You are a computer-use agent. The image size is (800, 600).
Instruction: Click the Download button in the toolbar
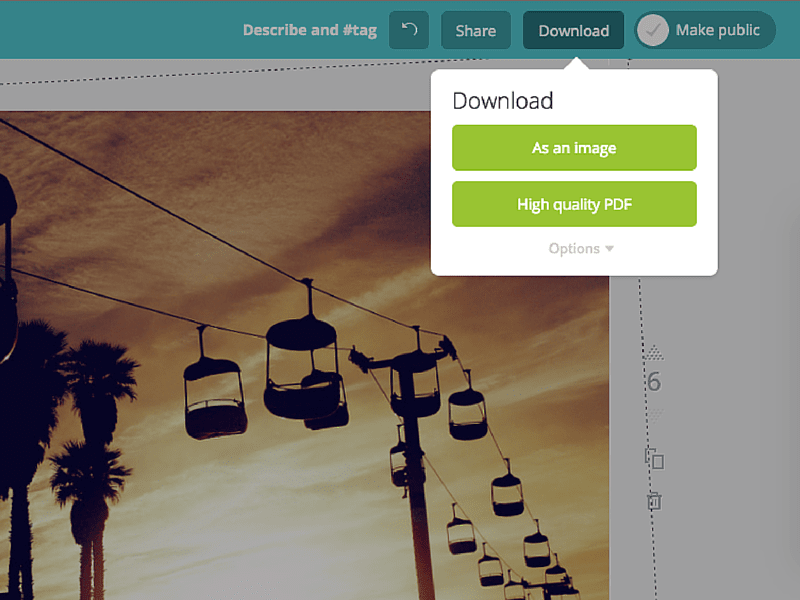pyautogui.click(x=573, y=30)
